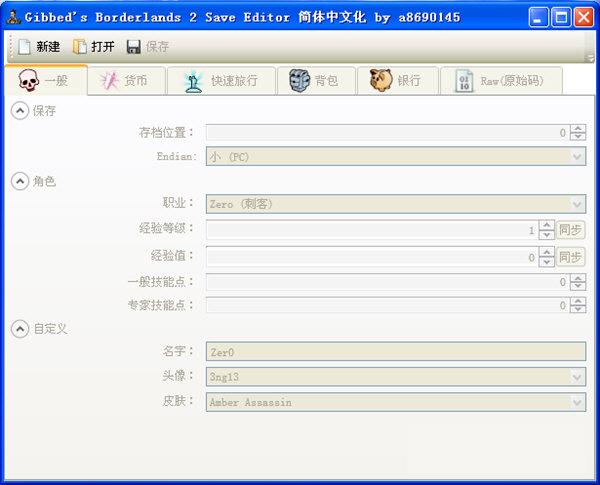The width and height of the screenshot is (600, 485).
Task: Open the Endian dropdown
Action: [x=577, y=157]
